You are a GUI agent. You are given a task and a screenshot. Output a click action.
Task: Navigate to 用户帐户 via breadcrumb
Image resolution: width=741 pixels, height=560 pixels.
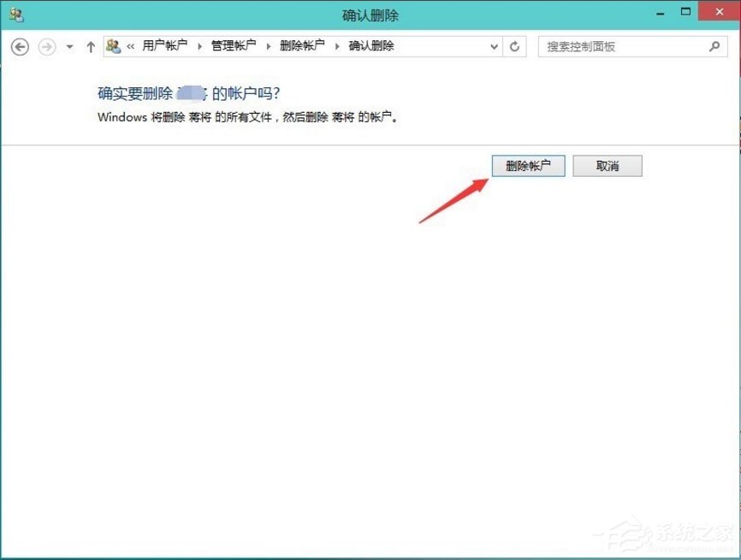tap(164, 46)
